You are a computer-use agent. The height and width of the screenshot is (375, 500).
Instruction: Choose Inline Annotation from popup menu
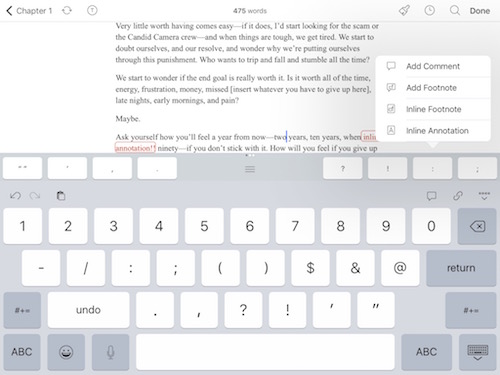433,131
